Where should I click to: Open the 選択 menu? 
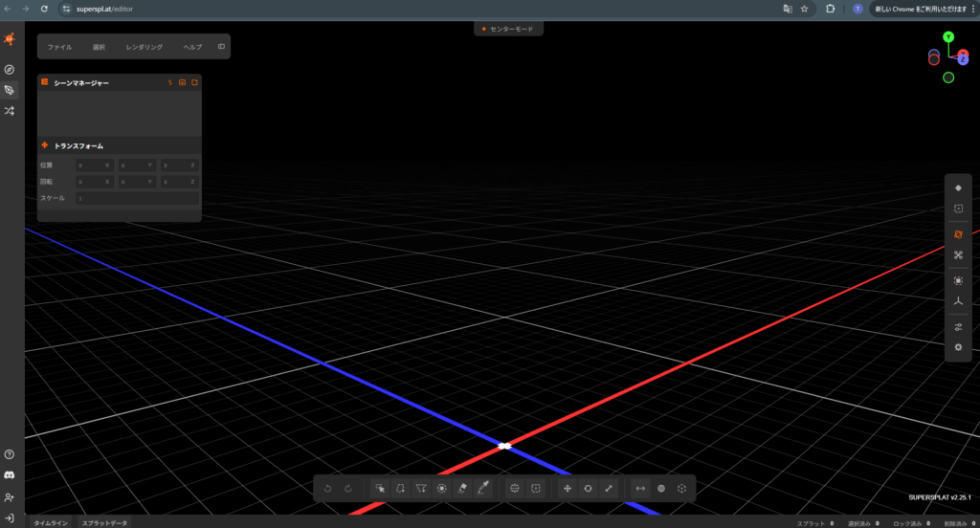[99, 47]
